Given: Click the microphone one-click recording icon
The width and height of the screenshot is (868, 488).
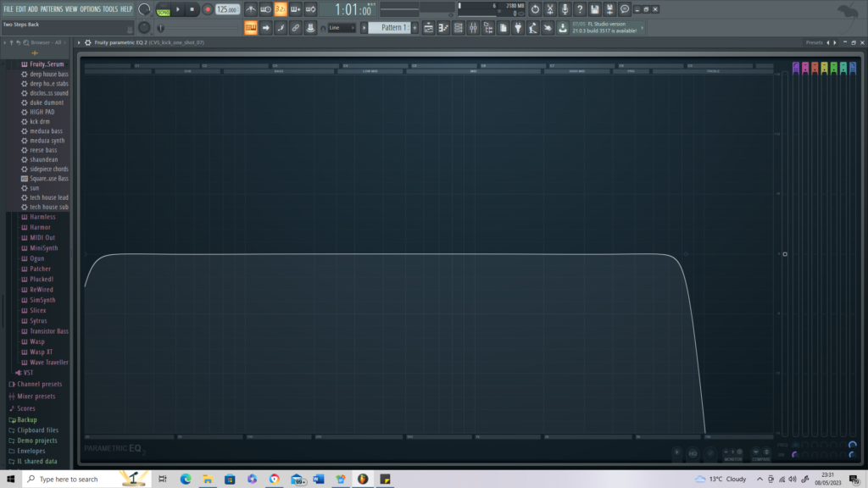Looking at the screenshot, I should point(565,8).
